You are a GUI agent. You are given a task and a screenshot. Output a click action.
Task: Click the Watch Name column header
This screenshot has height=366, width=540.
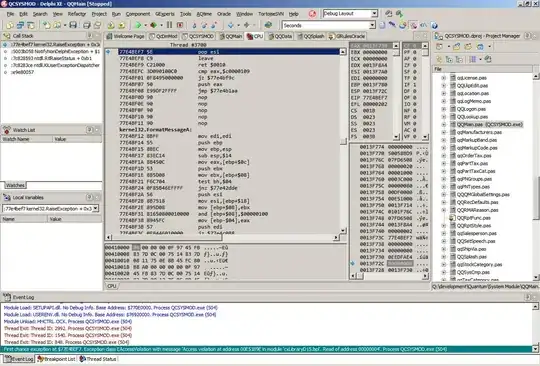(x=27, y=139)
